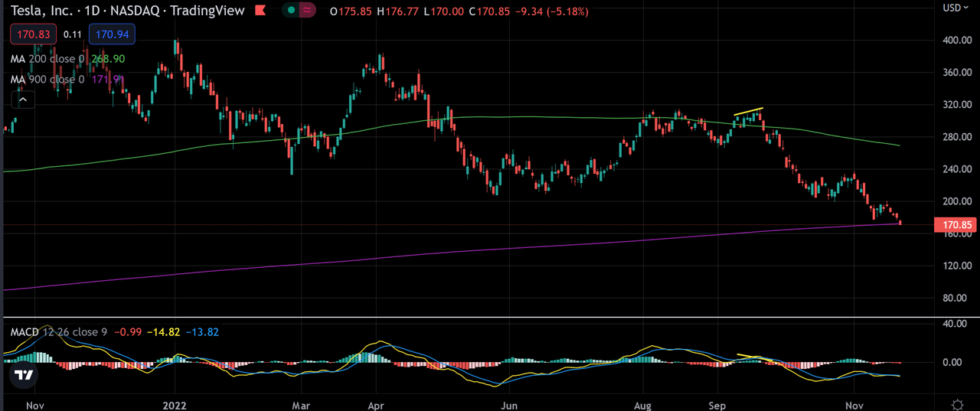Click the red flag icon beside TradingView
Image resolution: width=980 pixels, height=411 pixels.
[x=260, y=11]
